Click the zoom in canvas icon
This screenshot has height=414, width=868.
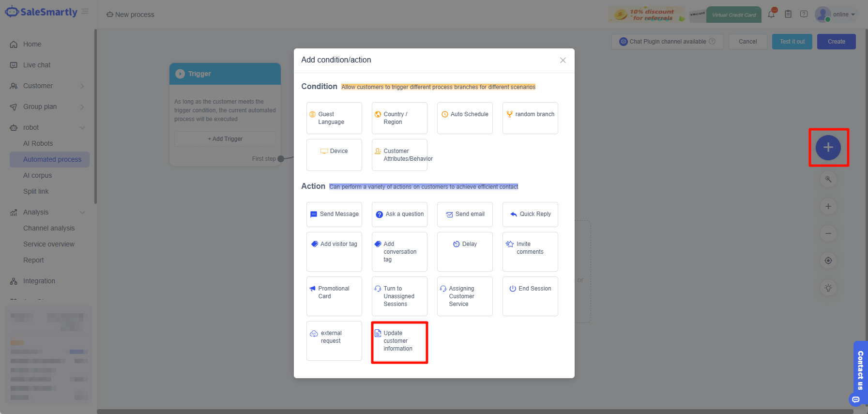tap(828, 206)
